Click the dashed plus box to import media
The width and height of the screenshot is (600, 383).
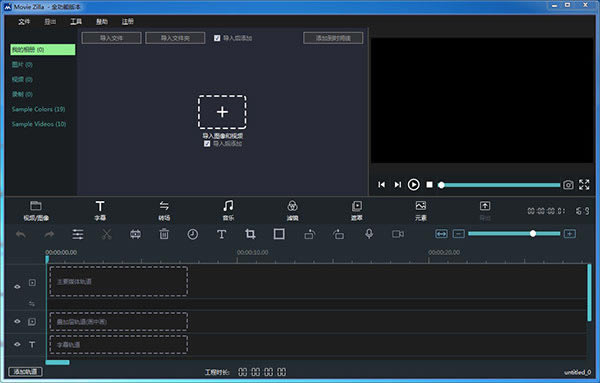[x=222, y=112]
